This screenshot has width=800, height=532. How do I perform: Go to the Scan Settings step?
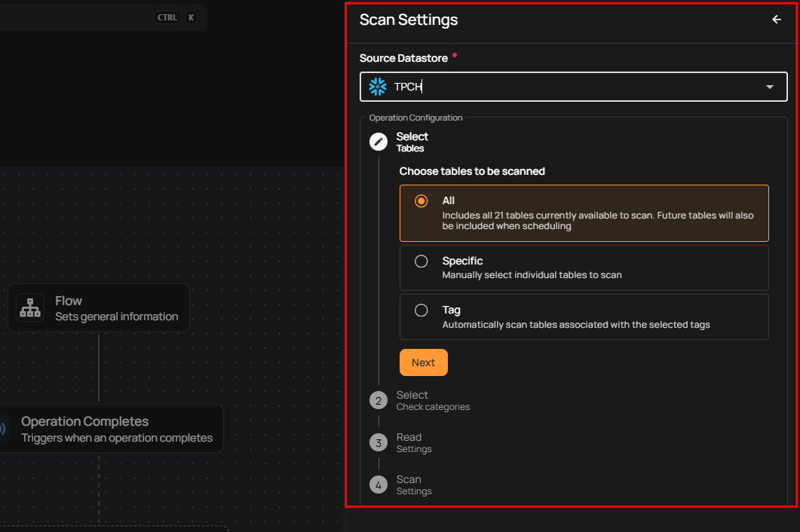click(414, 485)
